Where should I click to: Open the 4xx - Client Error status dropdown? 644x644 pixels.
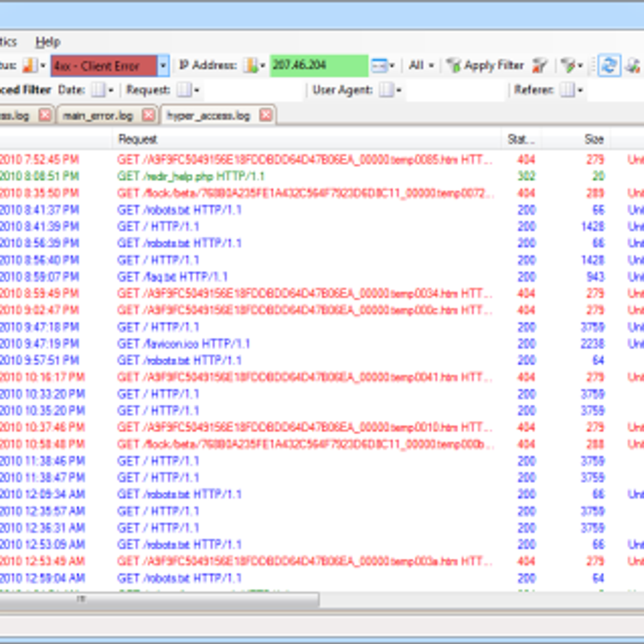click(x=163, y=66)
